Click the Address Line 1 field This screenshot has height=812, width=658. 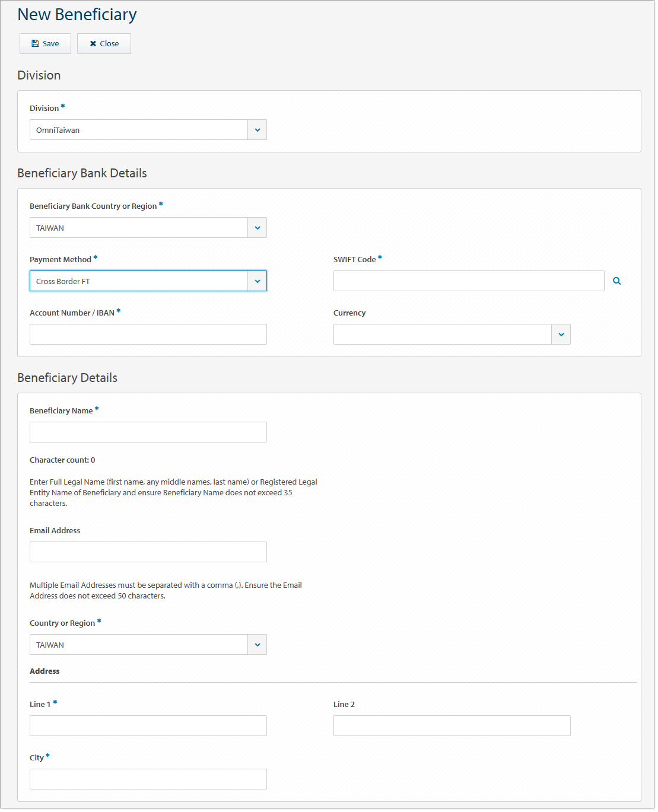[148, 726]
